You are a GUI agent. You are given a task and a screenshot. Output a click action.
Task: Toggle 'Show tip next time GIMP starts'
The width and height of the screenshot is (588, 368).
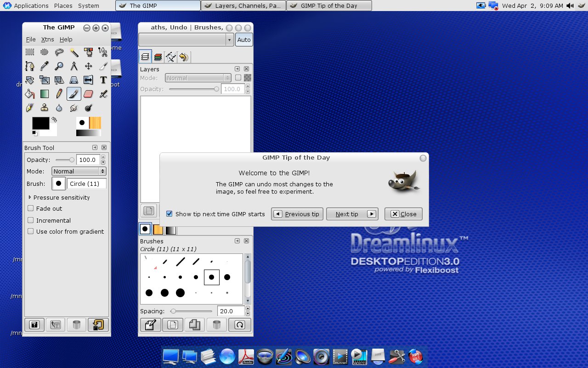point(170,214)
